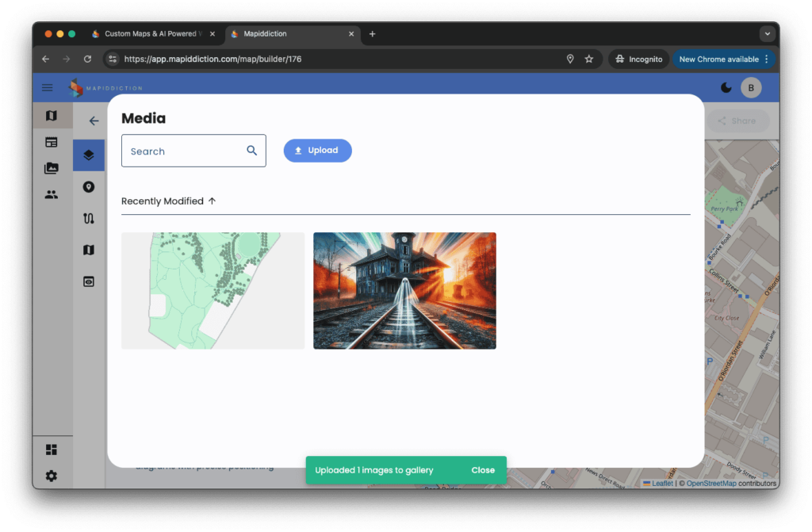Bookmark this page with the star icon
Screen dimensions: 812x532
point(589,59)
